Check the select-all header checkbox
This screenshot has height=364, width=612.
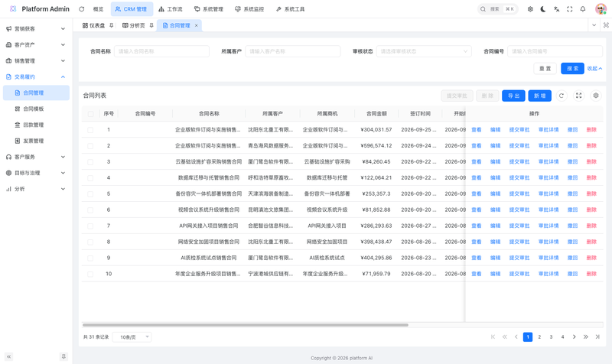click(90, 114)
